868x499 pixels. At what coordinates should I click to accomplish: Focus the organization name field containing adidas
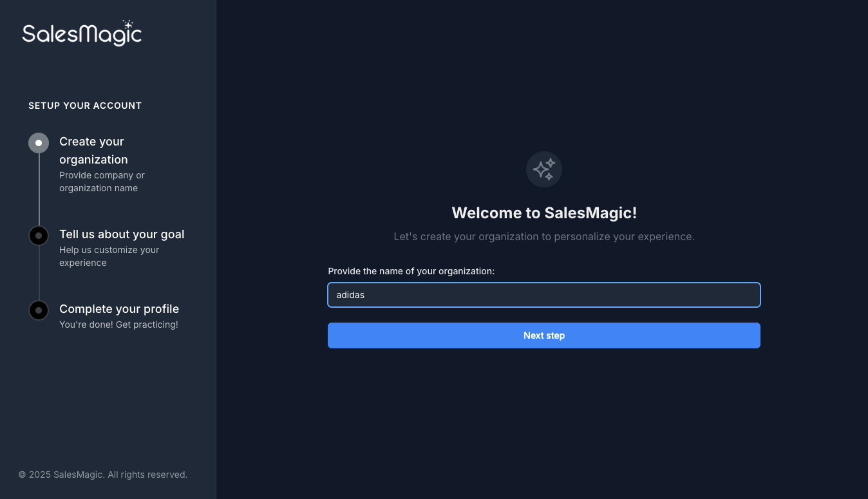point(544,295)
